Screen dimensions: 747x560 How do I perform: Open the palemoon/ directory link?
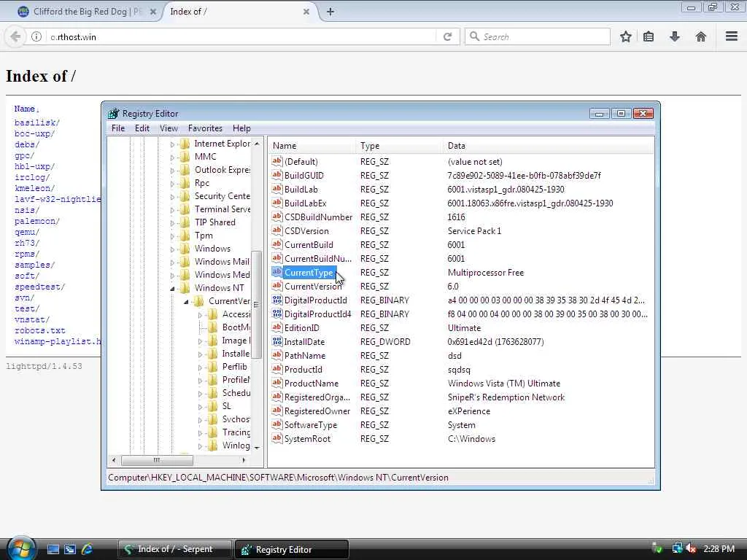[36, 221]
